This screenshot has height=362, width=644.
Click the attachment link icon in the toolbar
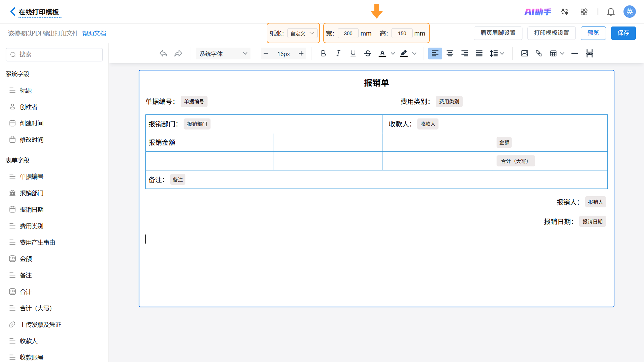tap(539, 53)
